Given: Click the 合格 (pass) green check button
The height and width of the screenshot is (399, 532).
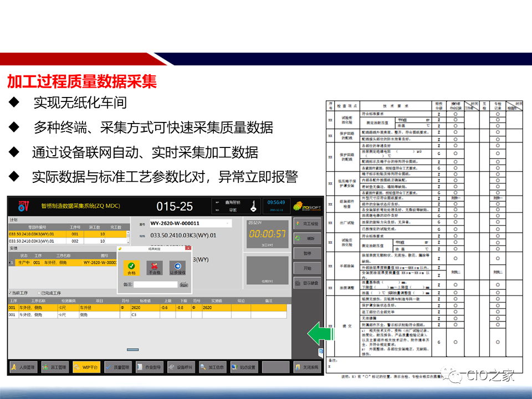Looking at the screenshot, I should pos(131,268).
